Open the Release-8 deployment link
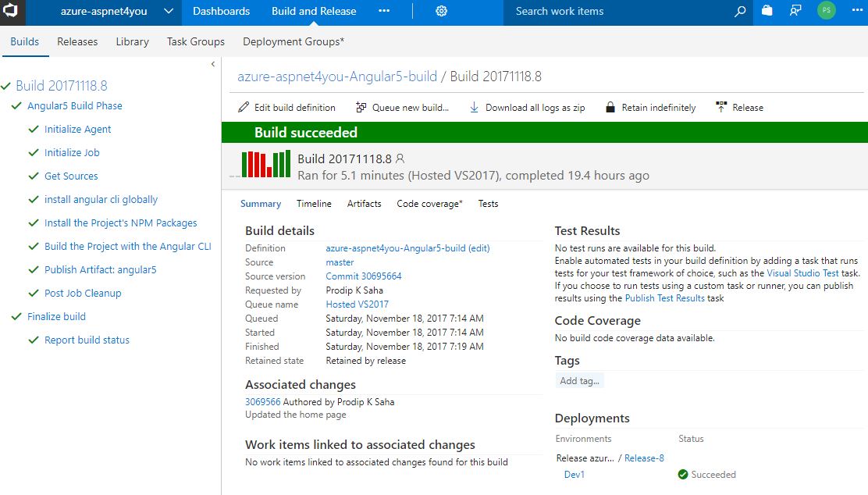The height and width of the screenshot is (495, 868). (644, 458)
